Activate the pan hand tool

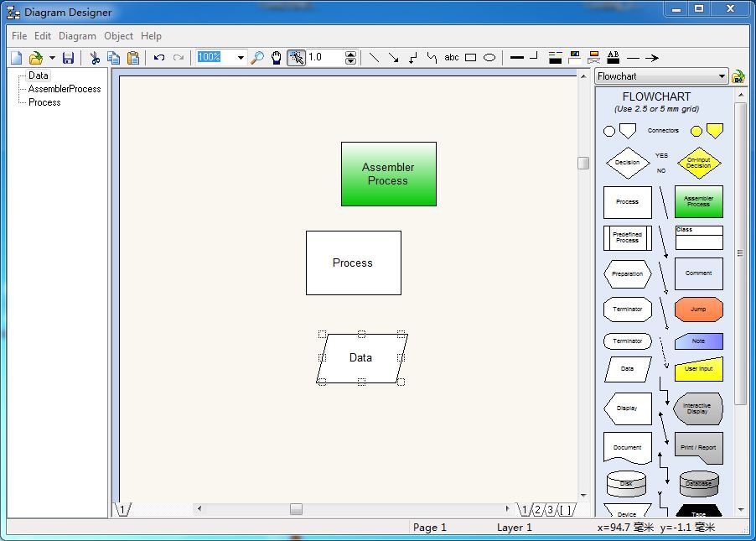pyautogui.click(x=276, y=58)
